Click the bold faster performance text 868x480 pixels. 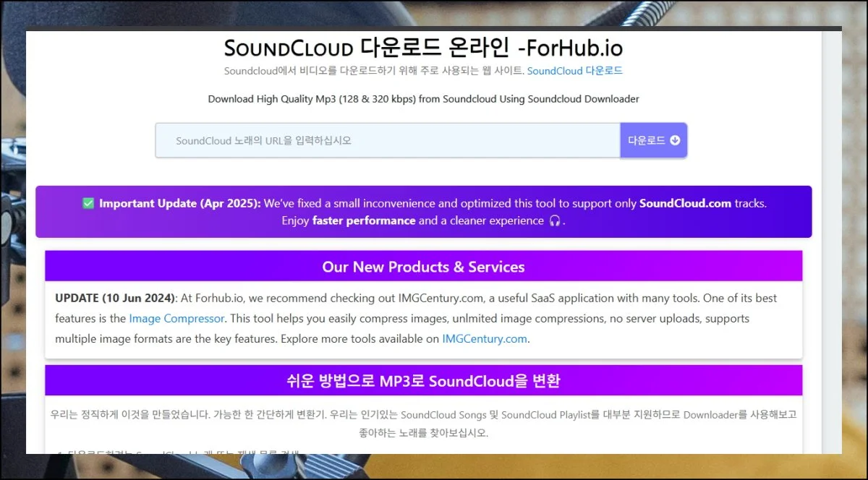364,221
